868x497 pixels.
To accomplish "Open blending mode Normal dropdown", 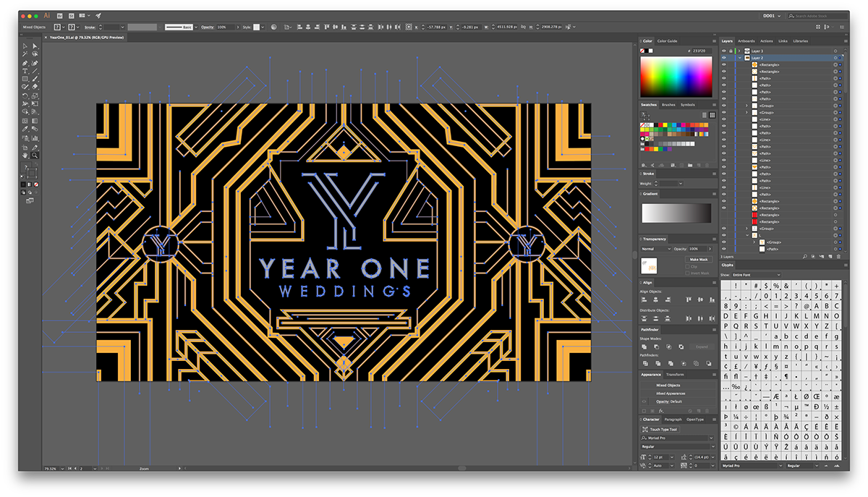I will click(x=655, y=249).
